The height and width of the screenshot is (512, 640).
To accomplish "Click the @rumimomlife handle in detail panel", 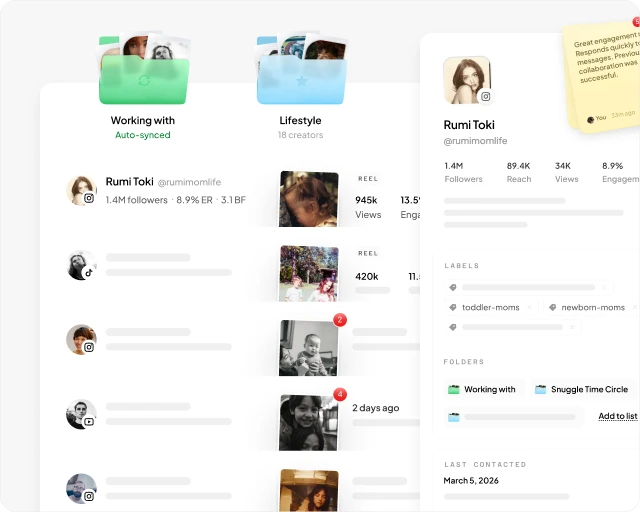I will point(475,141).
